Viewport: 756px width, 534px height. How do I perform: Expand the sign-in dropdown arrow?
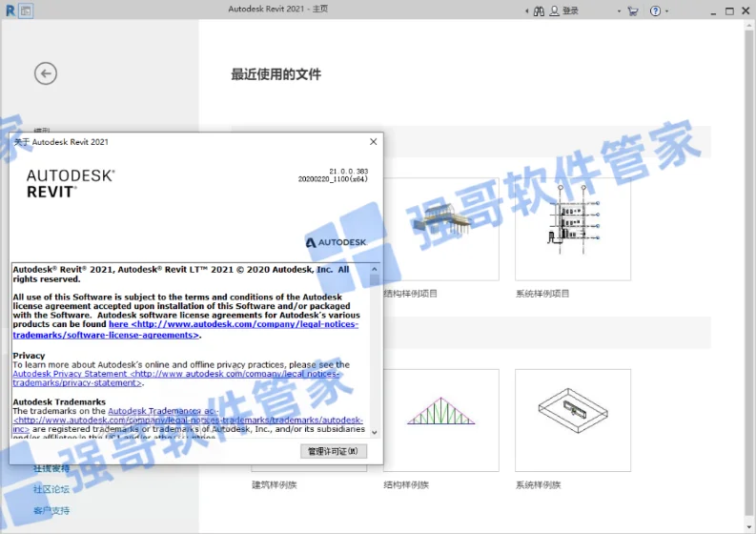(619, 11)
